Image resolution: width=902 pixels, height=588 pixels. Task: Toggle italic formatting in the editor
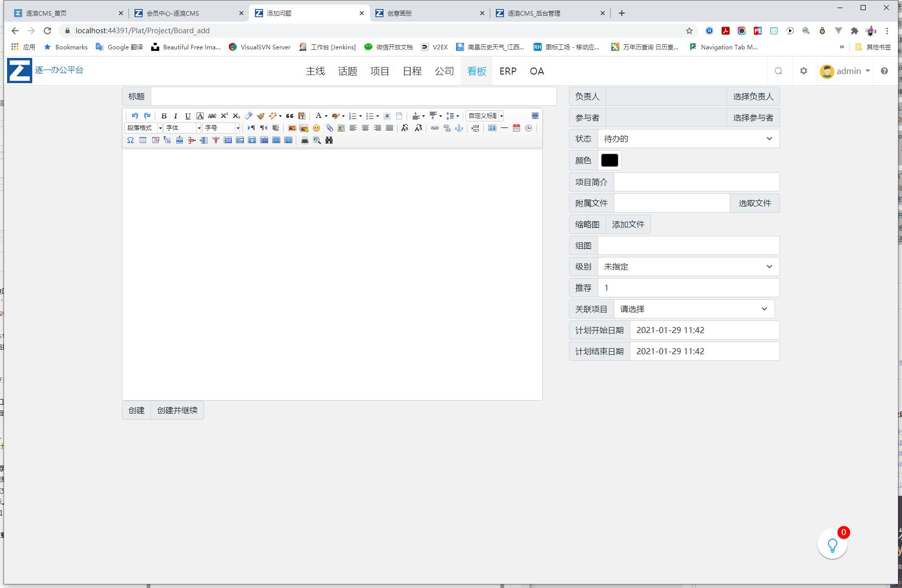tap(175, 116)
